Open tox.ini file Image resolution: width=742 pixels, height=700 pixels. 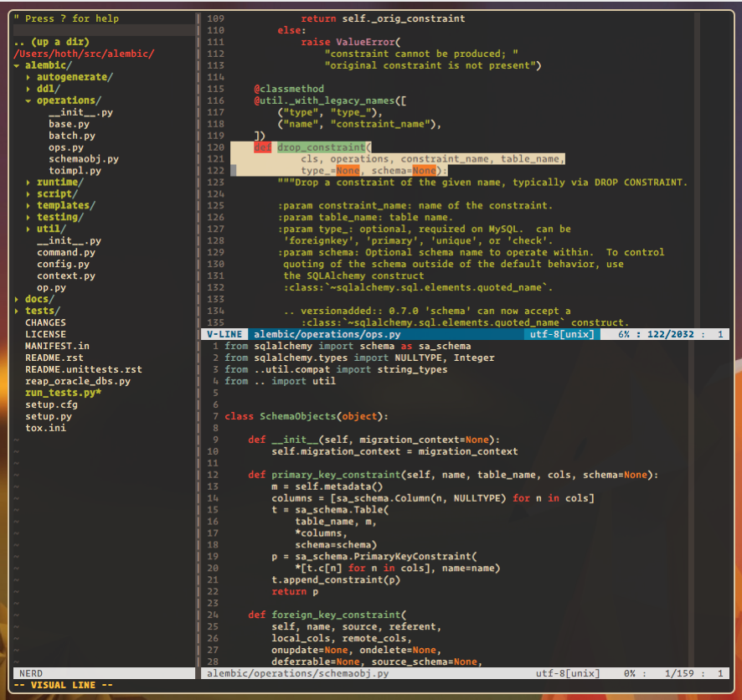[46, 428]
